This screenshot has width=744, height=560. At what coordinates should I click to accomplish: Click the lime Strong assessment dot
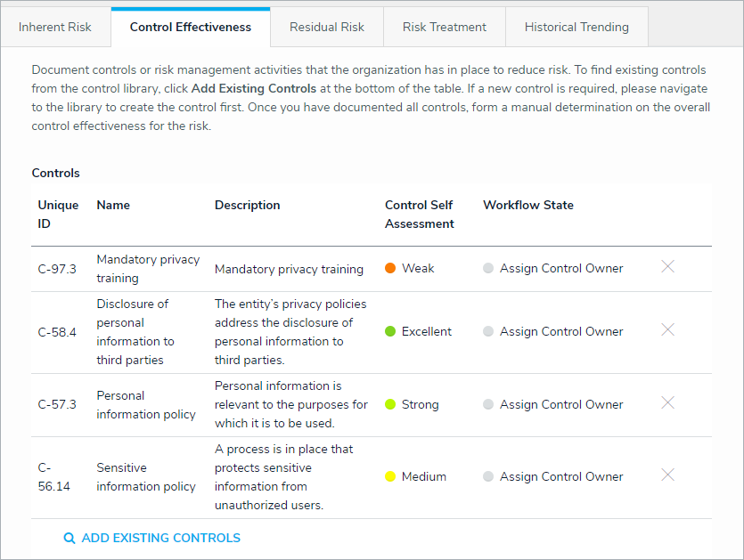[x=390, y=404]
